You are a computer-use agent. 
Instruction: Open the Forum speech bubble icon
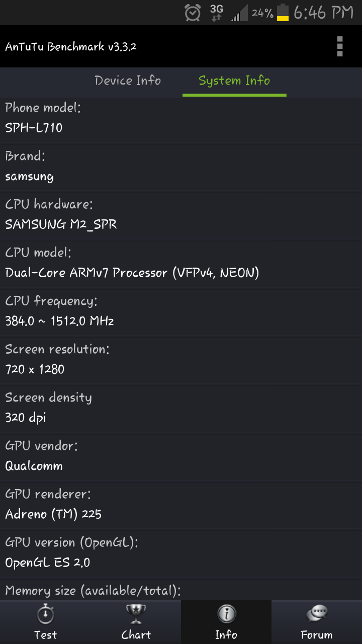pos(317,615)
